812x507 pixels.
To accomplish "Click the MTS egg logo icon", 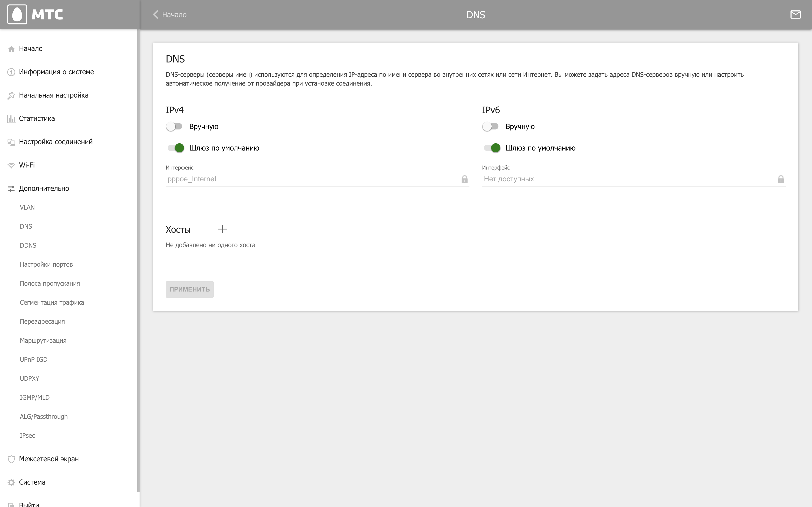I will (x=17, y=14).
